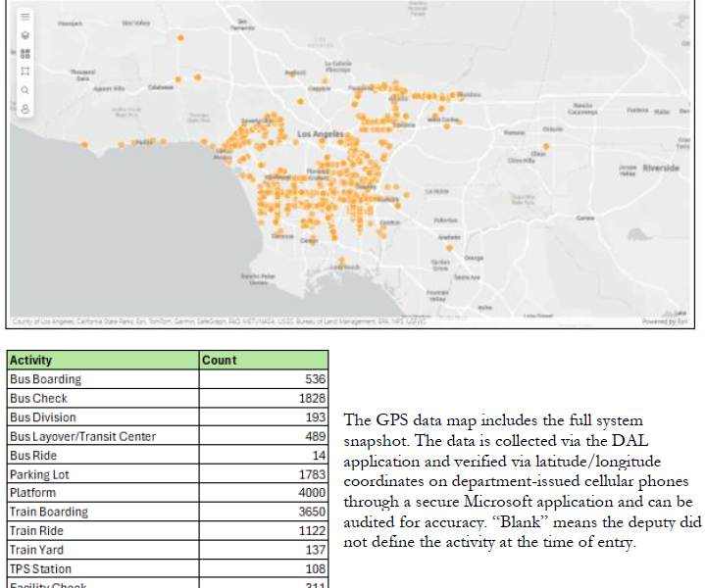
Task: Activate the rectangle select tool
Action: pyautogui.click(x=25, y=72)
